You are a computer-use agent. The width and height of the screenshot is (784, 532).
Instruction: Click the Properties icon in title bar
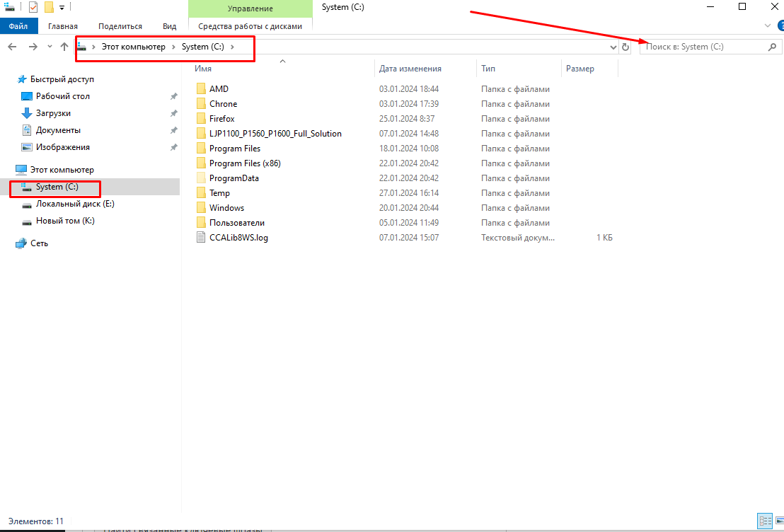coord(33,7)
